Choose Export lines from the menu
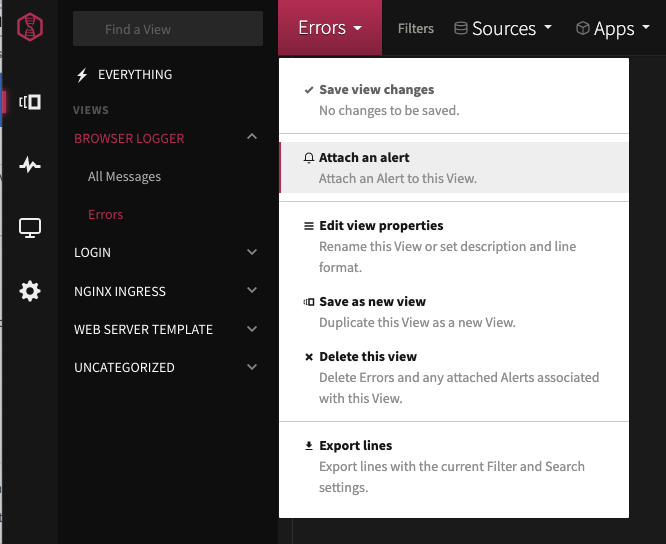 (x=454, y=466)
